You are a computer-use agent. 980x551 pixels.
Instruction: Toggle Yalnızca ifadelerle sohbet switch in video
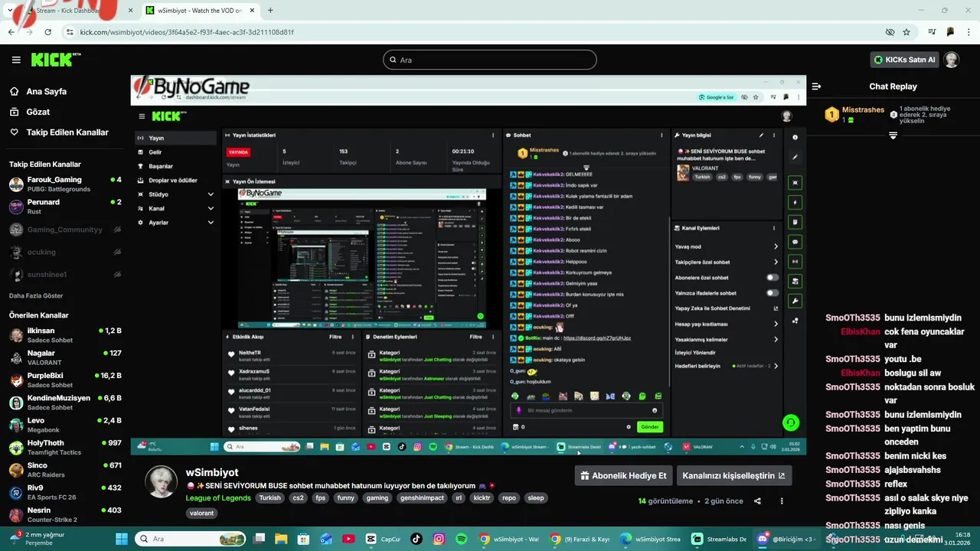pos(773,293)
